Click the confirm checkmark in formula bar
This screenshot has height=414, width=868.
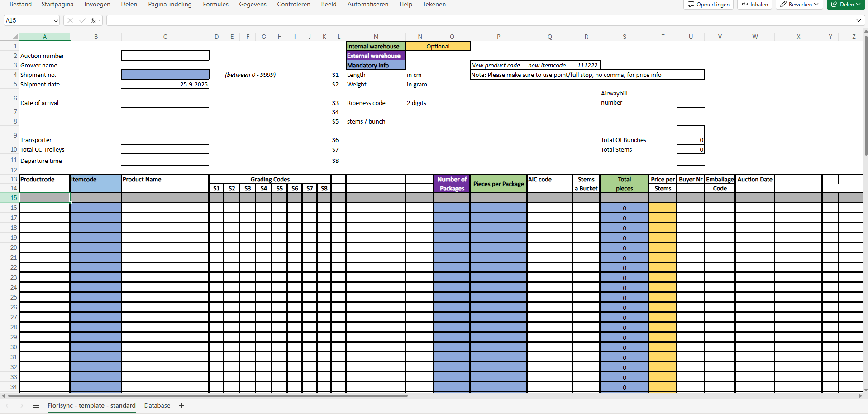82,20
